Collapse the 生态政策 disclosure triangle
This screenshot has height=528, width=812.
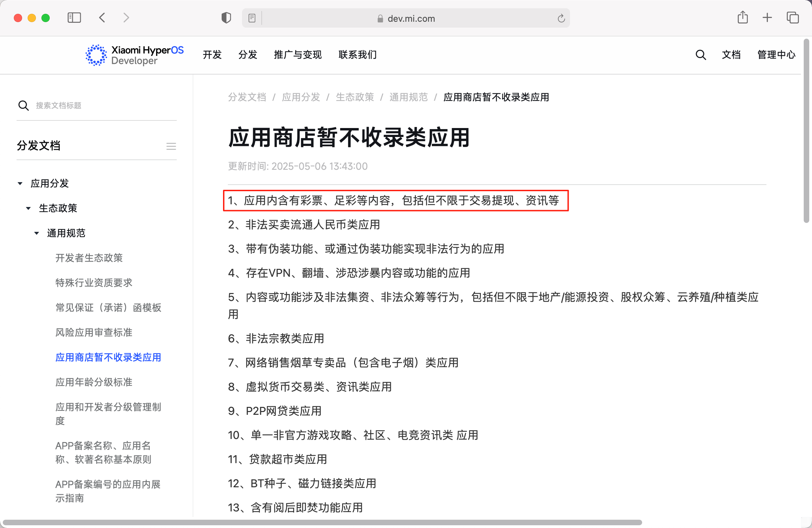28,208
